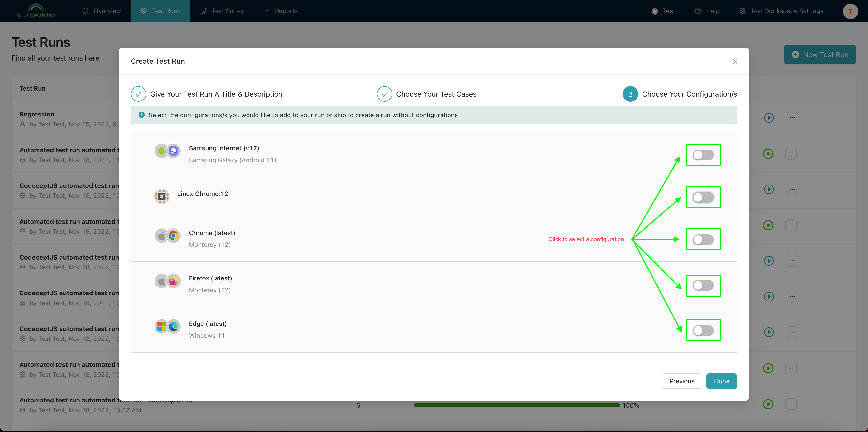The height and width of the screenshot is (432, 868).
Task: Click the Samsung Galaxy (Android 11) subtitle
Action: tap(232, 160)
